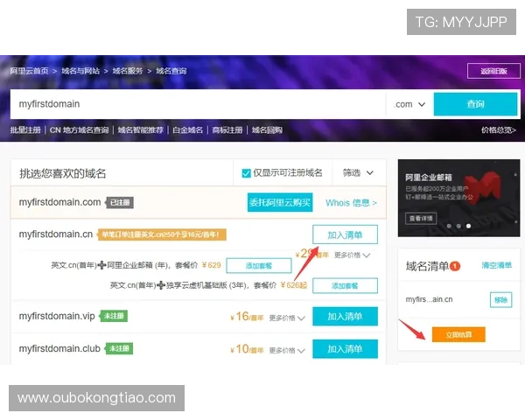Image resolution: width=525 pixels, height=420 pixels.
Task: Click the 查询 search button
Action: (475, 104)
